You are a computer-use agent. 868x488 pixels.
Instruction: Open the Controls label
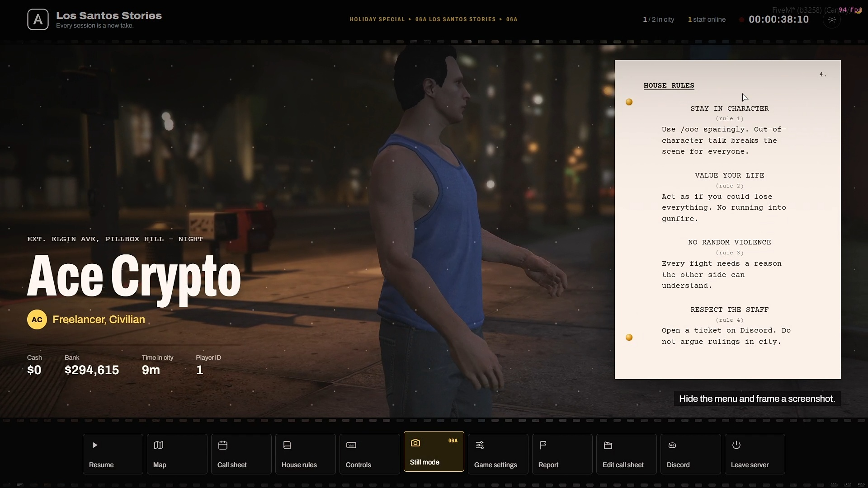point(359,465)
